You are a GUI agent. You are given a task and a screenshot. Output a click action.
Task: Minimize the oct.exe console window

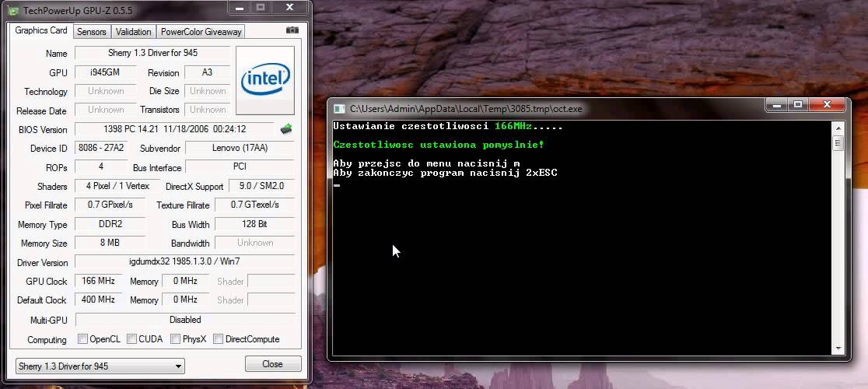[x=776, y=104]
